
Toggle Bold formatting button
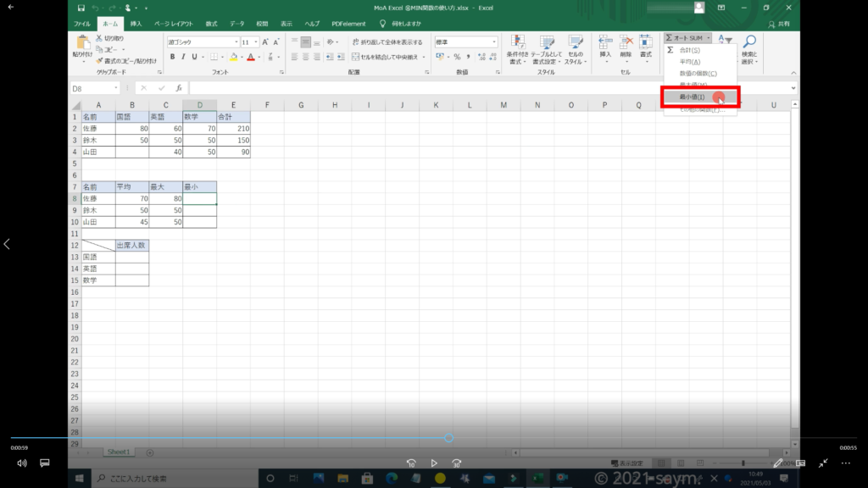pos(172,57)
